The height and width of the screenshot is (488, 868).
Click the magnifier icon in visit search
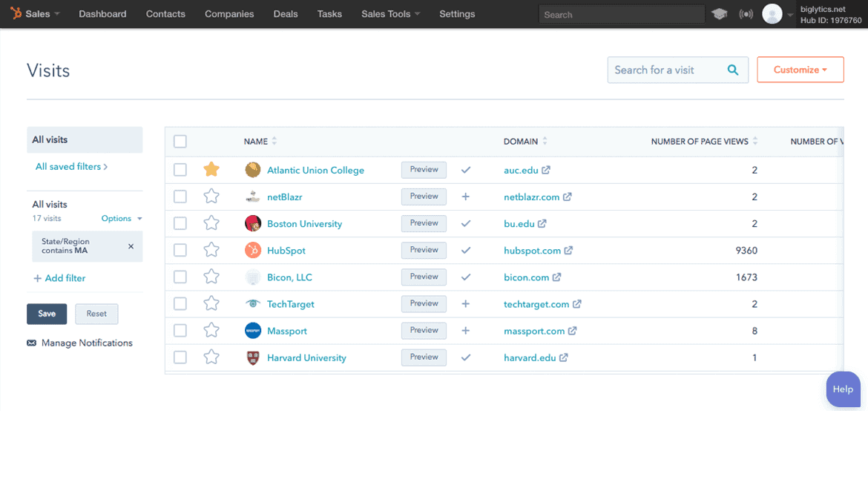(x=732, y=70)
